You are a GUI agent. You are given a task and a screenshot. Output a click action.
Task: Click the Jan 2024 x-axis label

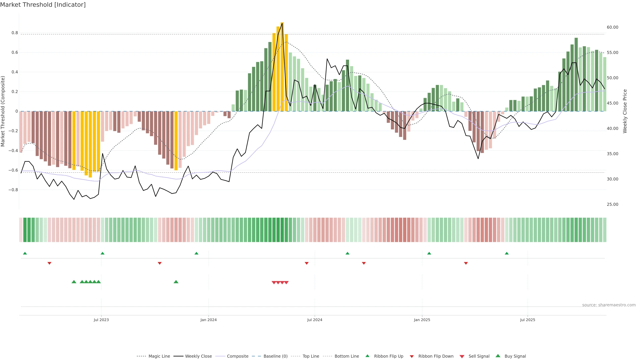pos(208,320)
